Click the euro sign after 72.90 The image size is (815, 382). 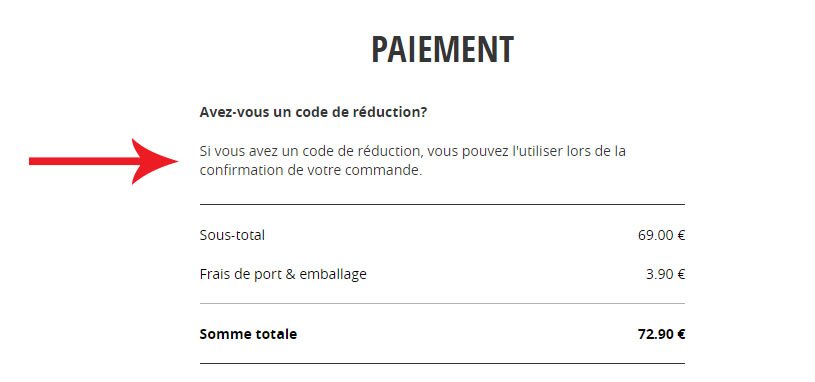(681, 334)
